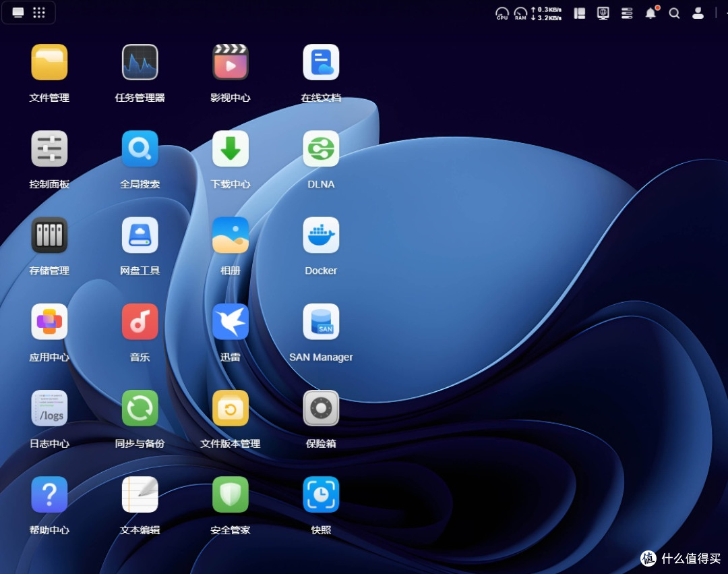Click the network speed indicator
728x574 pixels.
point(547,13)
